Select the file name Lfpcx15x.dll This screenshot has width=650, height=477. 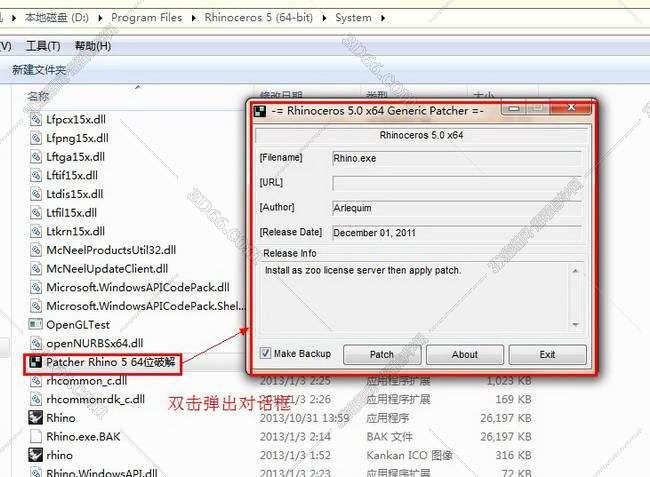pos(76,120)
